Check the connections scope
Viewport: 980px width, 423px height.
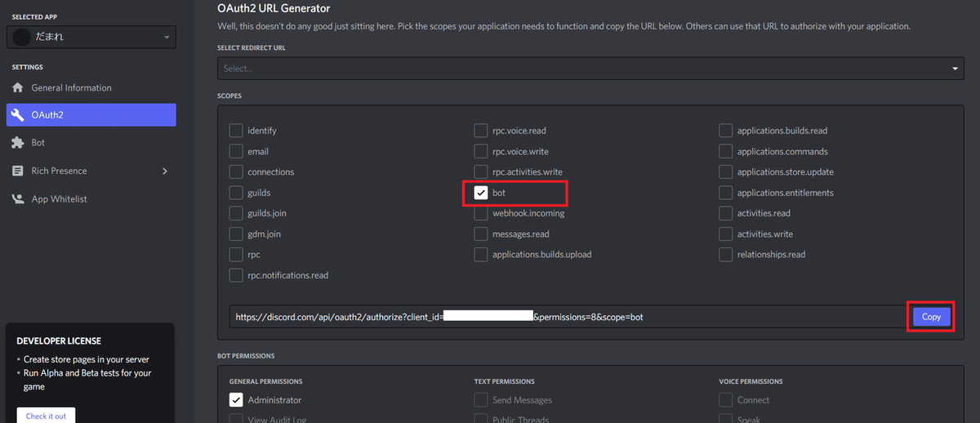[x=236, y=172]
